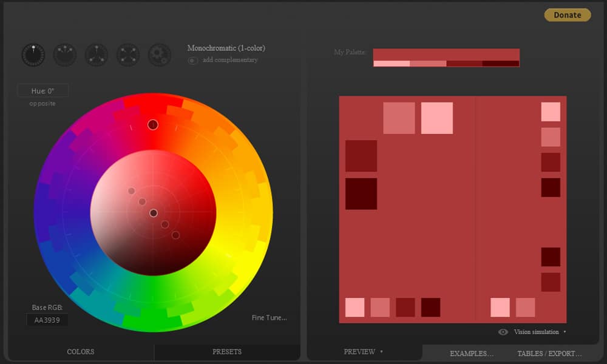Click the Base RGB AA3939 field
Image resolution: width=607 pixels, height=364 pixels.
(x=47, y=320)
